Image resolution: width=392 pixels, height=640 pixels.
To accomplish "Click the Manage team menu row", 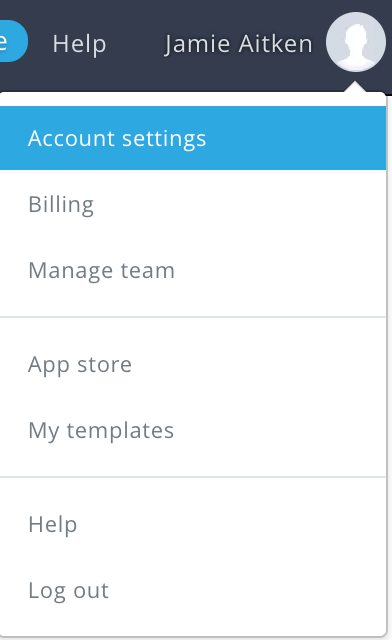I will pos(193,270).
